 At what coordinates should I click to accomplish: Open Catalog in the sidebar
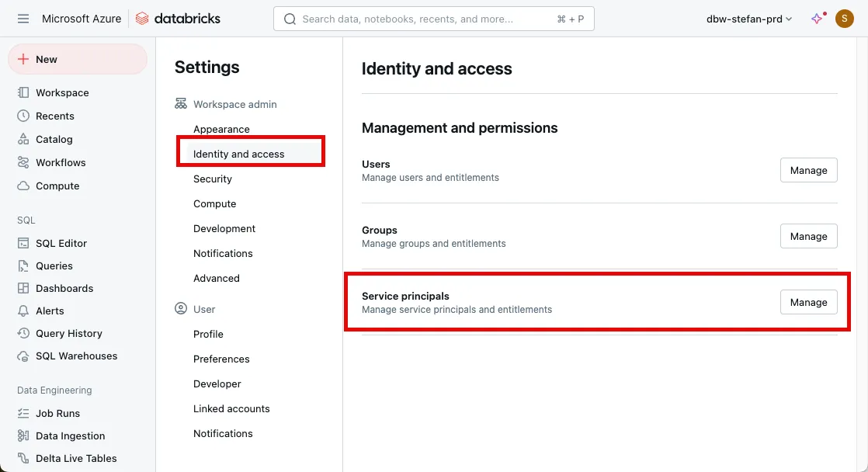[54, 139]
